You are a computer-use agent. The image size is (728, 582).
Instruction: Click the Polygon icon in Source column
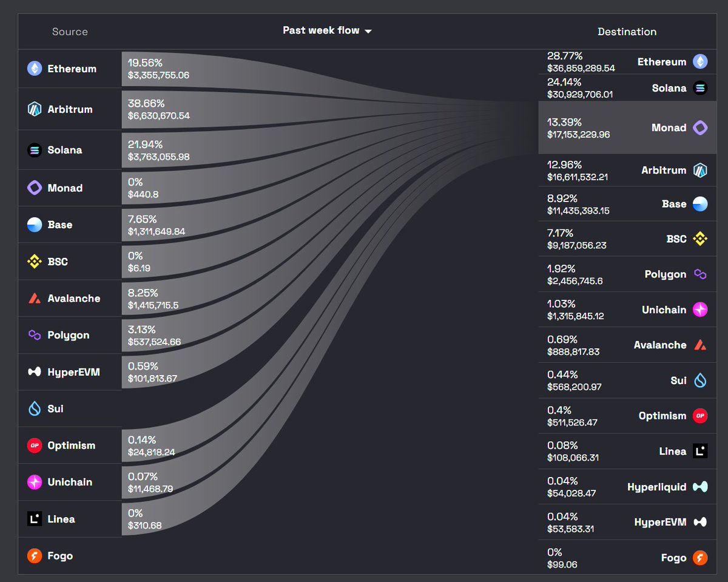point(35,335)
